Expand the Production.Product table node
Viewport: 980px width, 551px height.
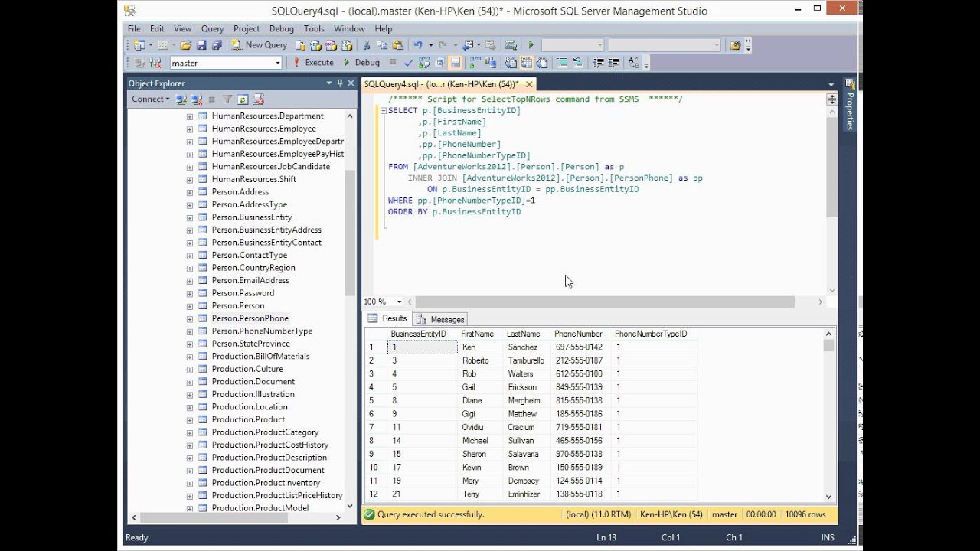(189, 419)
